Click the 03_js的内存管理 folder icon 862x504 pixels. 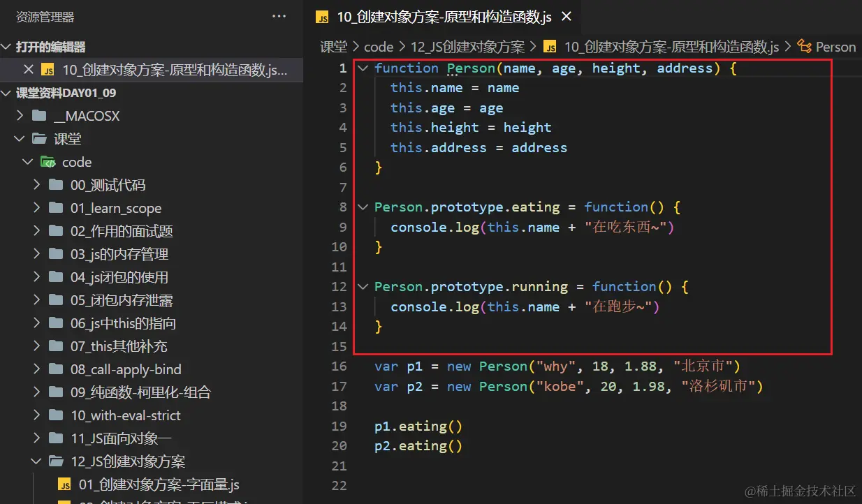tap(57, 254)
